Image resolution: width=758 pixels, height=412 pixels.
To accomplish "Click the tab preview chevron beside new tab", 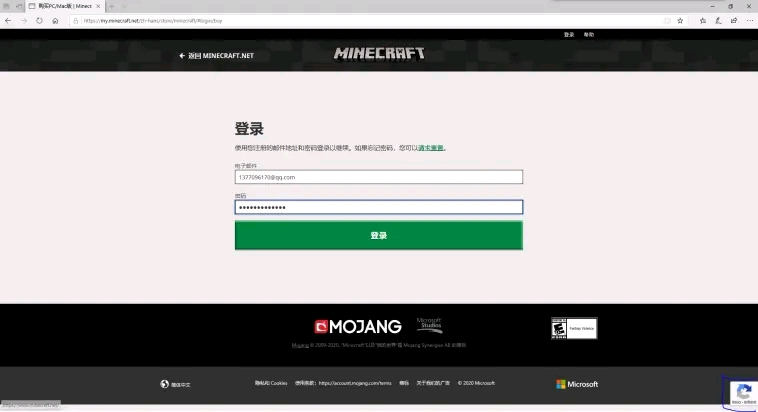I will click(x=124, y=6).
